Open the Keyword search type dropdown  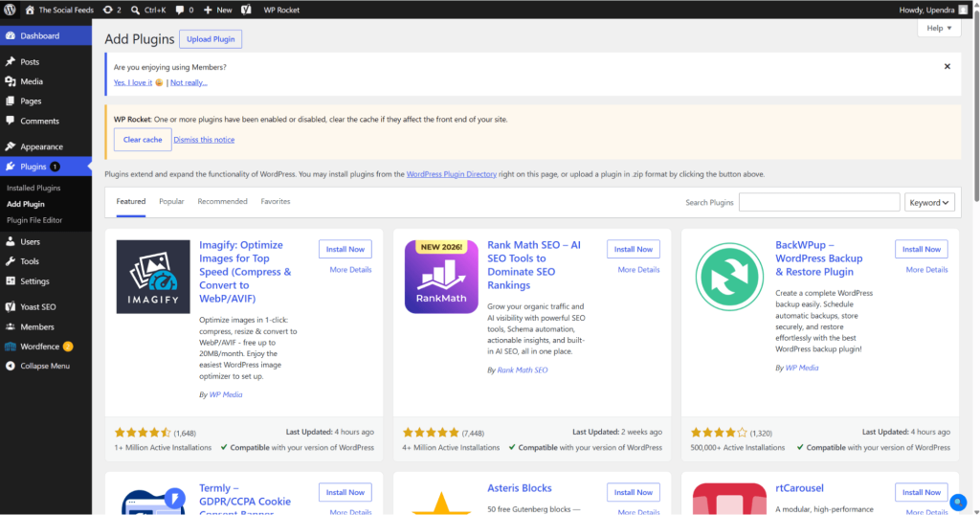click(x=929, y=202)
